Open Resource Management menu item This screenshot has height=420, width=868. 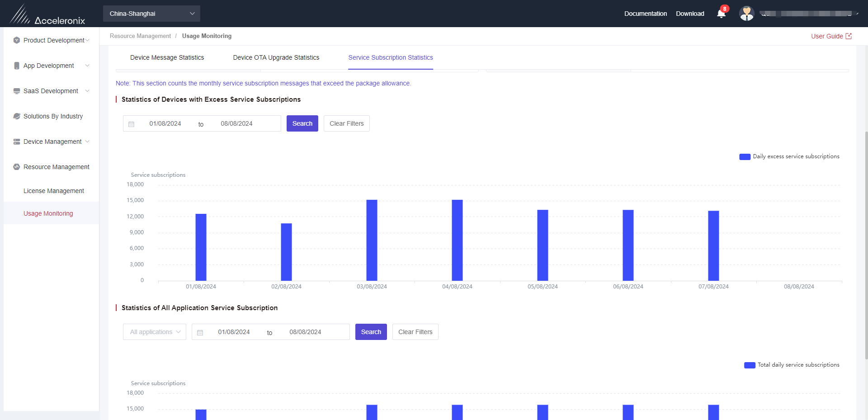pos(57,167)
